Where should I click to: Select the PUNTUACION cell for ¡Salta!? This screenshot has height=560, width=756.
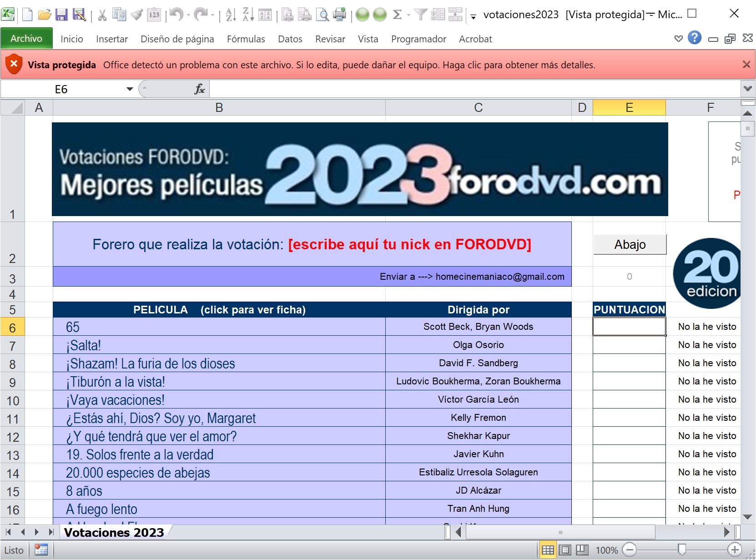(x=629, y=345)
